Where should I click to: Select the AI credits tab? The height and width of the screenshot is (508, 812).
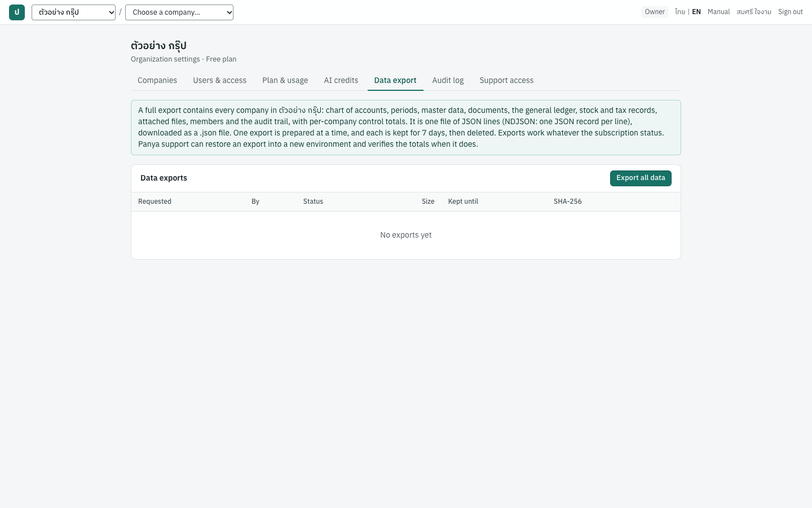pyautogui.click(x=341, y=80)
